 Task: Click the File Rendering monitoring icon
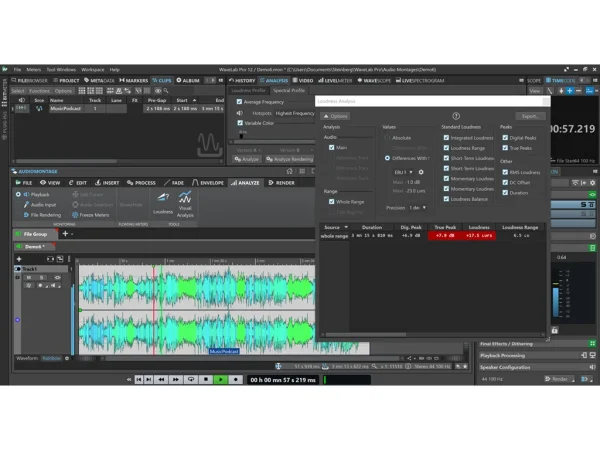27,214
